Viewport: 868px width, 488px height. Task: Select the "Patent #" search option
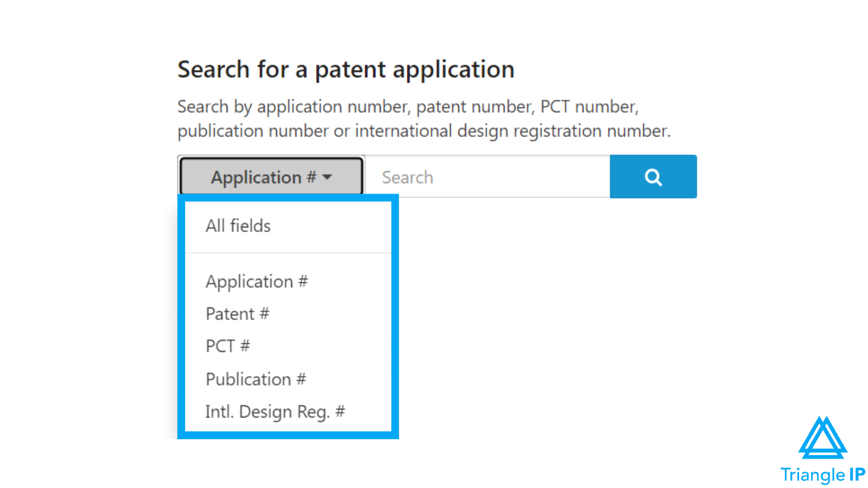click(237, 314)
